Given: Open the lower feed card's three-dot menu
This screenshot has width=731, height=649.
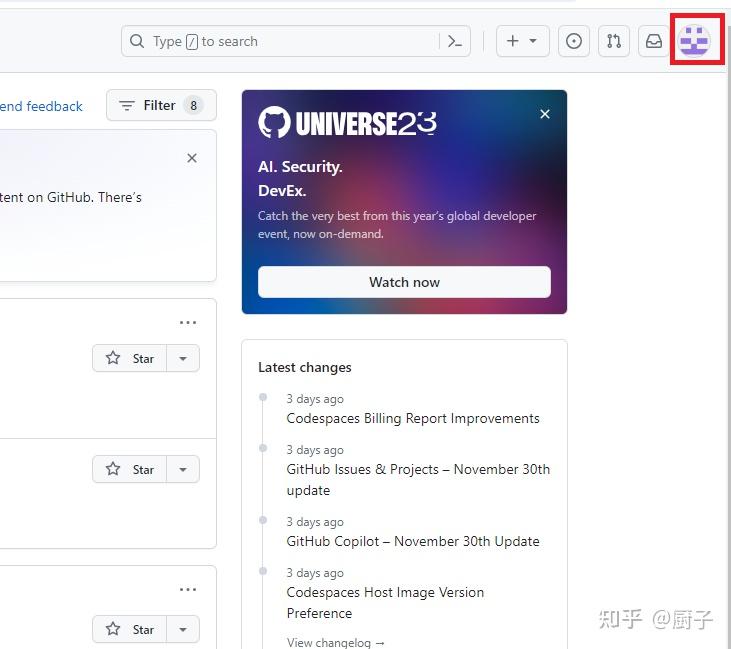Looking at the screenshot, I should tap(188, 589).
